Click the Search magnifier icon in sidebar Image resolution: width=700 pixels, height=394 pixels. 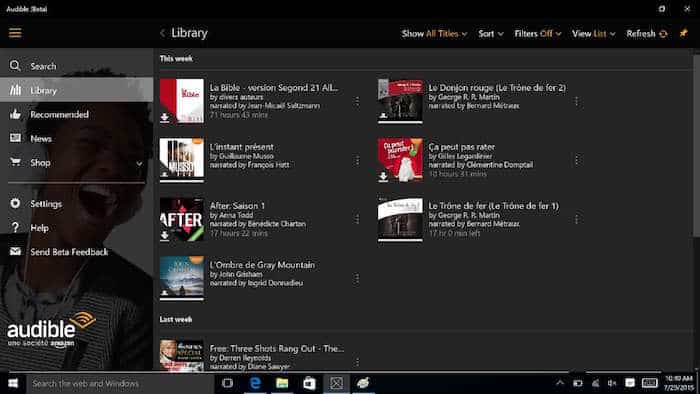15,66
